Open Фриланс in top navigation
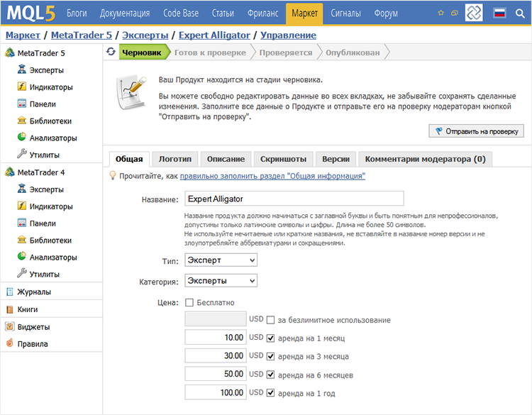 [263, 13]
